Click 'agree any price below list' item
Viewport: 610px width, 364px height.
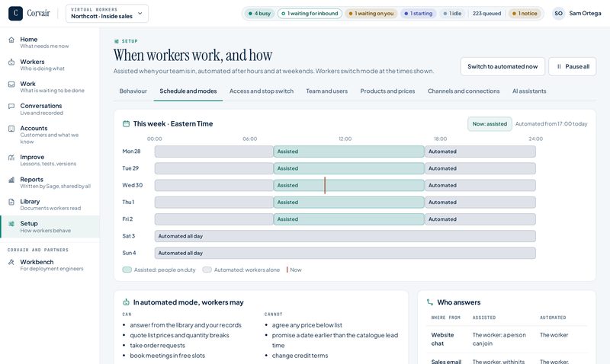[307, 325]
